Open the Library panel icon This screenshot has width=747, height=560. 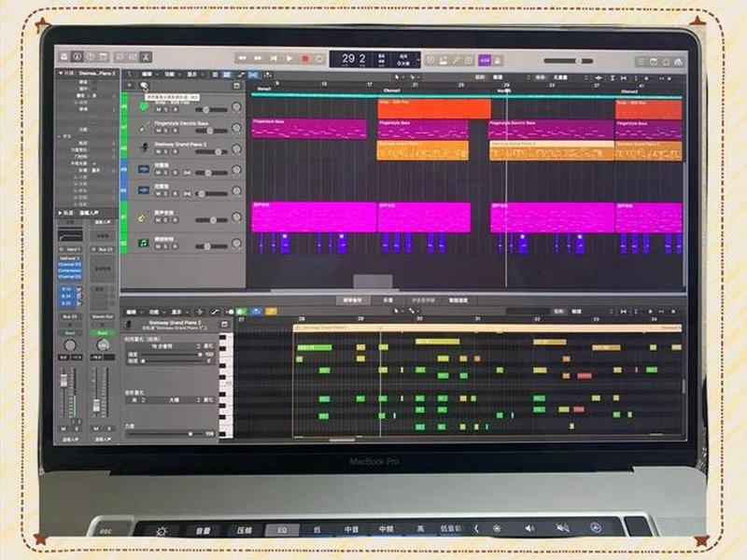click(x=63, y=57)
